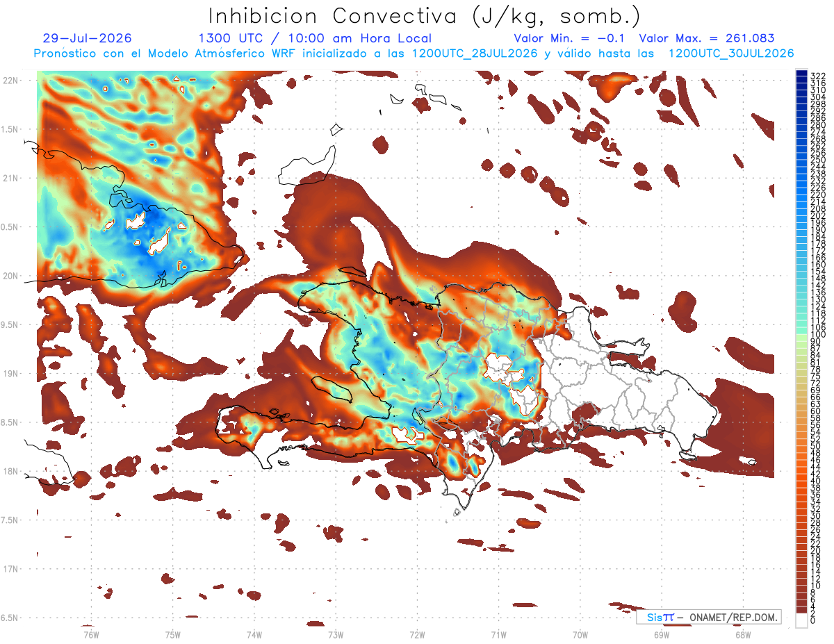Click the "7.5N" latitude label

tap(10, 520)
